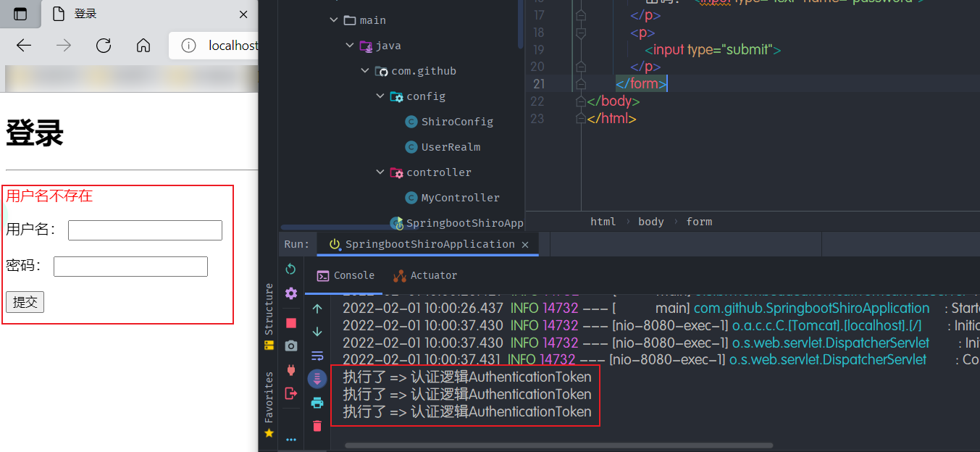The height and width of the screenshot is (452, 980).
Task: Click the trash icon to clear console
Action: click(317, 426)
